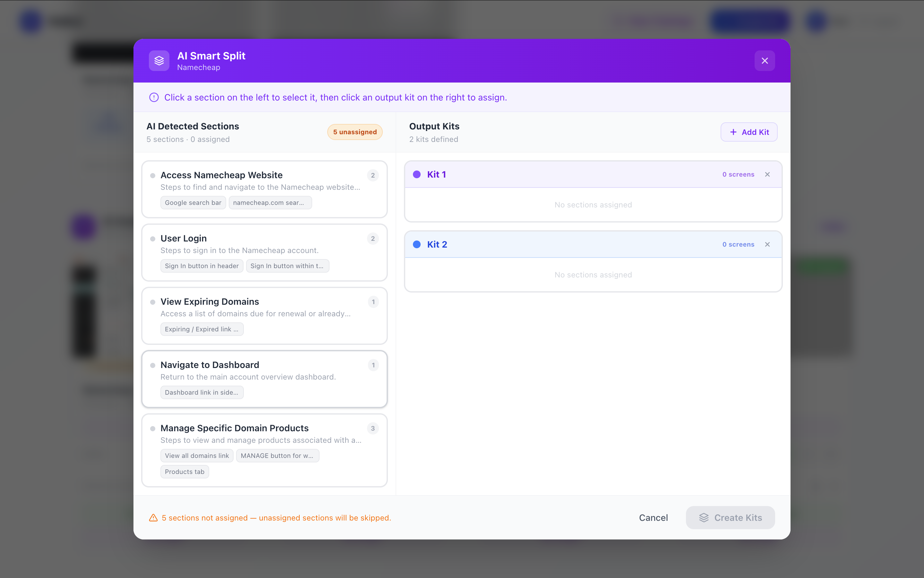Click the '5 sections not assigned' warning text
924x578 pixels.
(277, 518)
